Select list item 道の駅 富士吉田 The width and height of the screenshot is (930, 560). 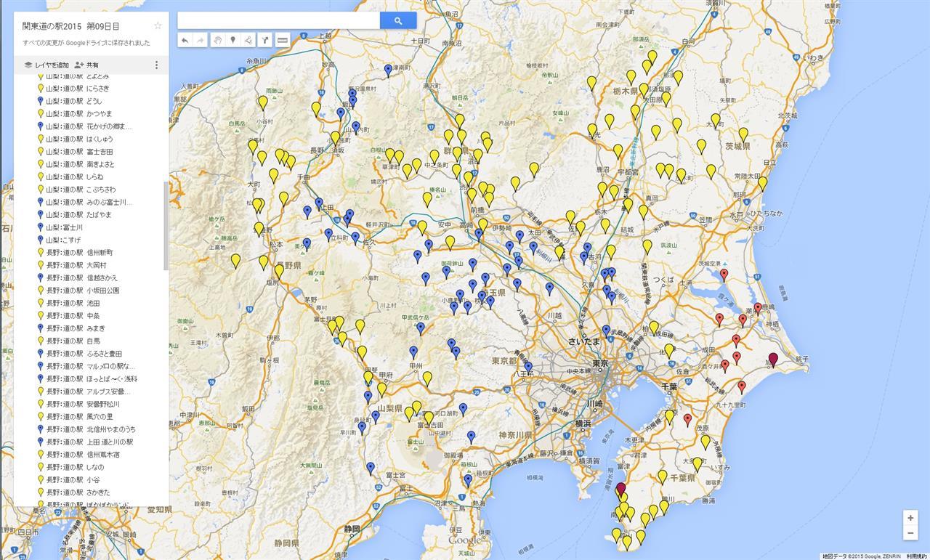(80, 152)
